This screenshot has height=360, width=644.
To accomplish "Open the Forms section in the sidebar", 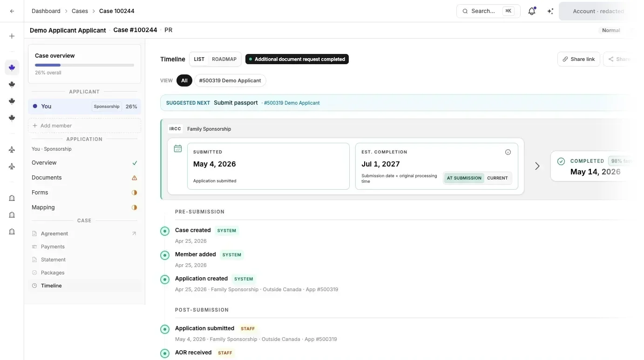I will tap(84, 193).
